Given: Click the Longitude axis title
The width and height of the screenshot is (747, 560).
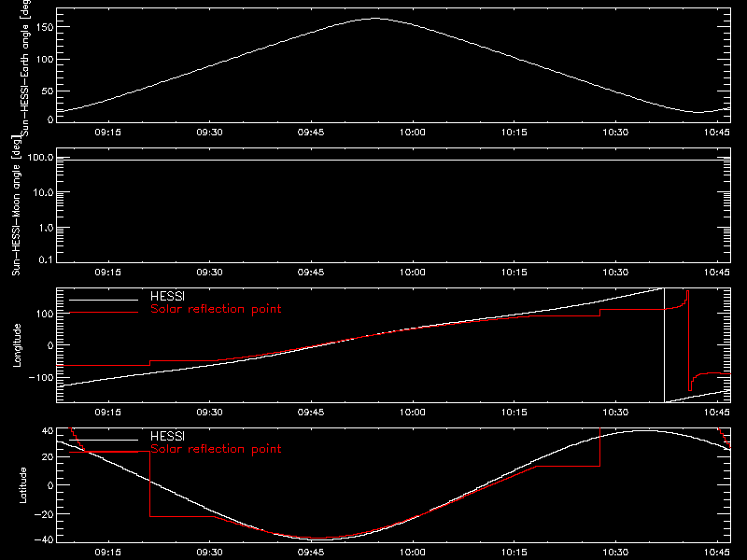Looking at the screenshot, I should pyautogui.click(x=17, y=345).
